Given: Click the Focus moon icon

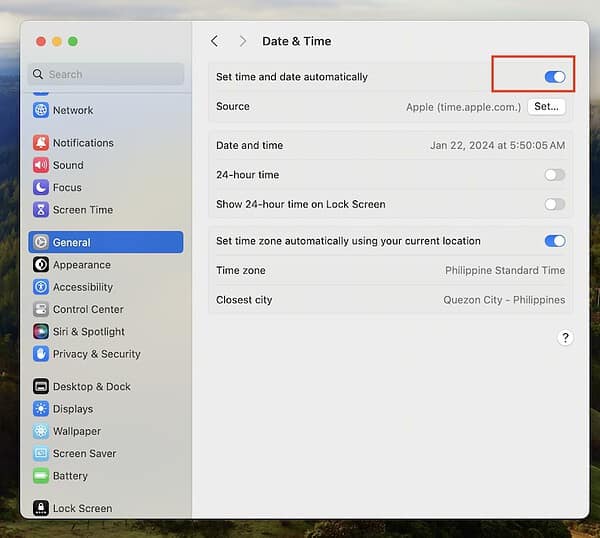Looking at the screenshot, I should [x=41, y=187].
